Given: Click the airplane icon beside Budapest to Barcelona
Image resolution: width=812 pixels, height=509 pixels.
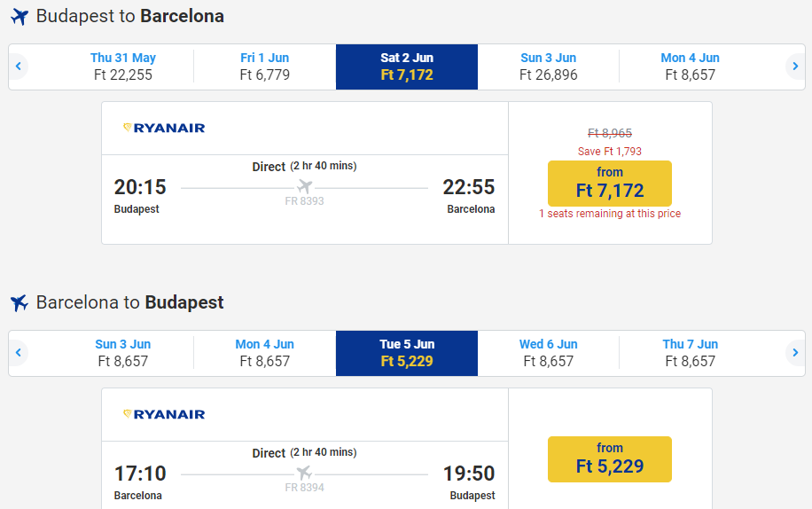Looking at the screenshot, I should click(x=20, y=17).
